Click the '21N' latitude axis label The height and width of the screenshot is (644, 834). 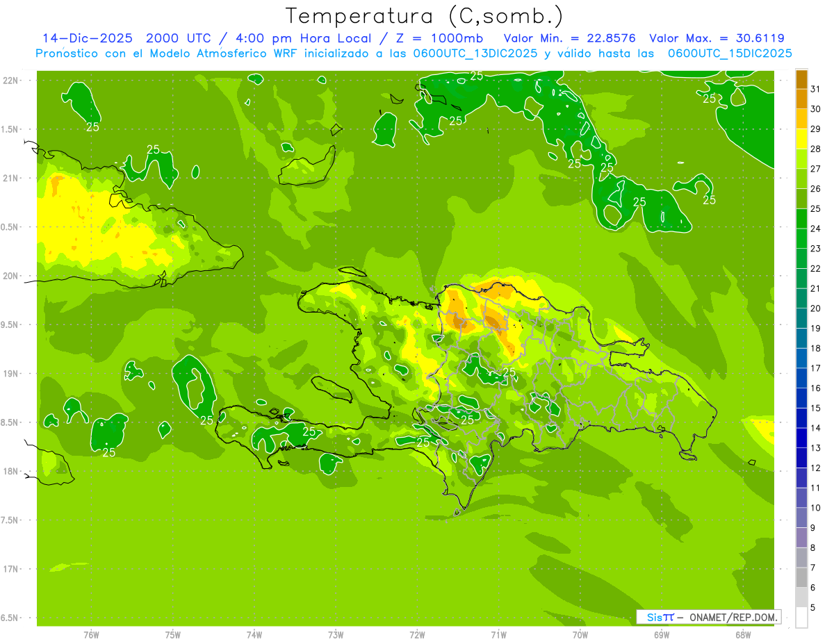click(10, 178)
